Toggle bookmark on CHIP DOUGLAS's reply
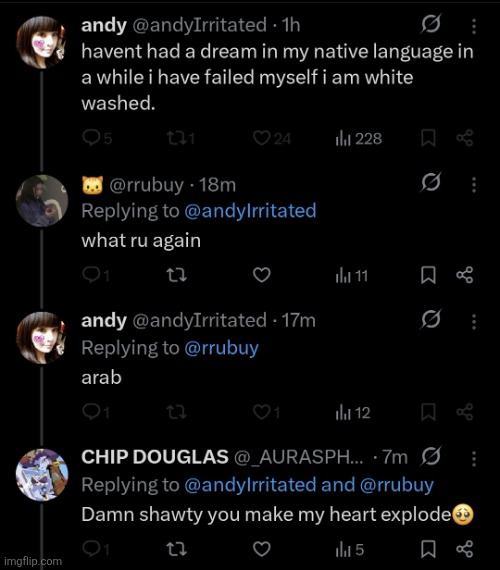The height and width of the screenshot is (570, 500). (x=428, y=549)
